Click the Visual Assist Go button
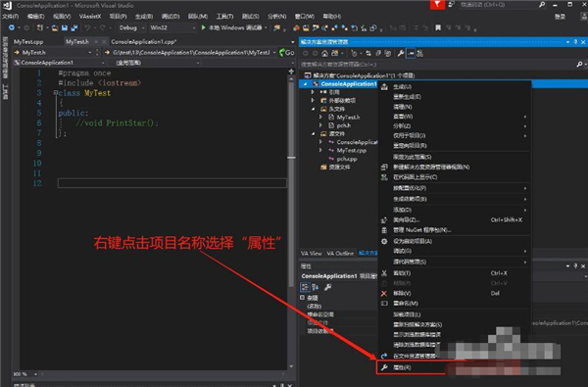The height and width of the screenshot is (387, 588). coord(287,53)
